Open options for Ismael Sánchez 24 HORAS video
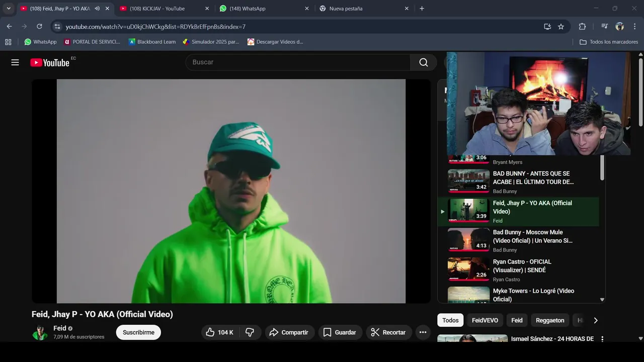 pos(602,339)
